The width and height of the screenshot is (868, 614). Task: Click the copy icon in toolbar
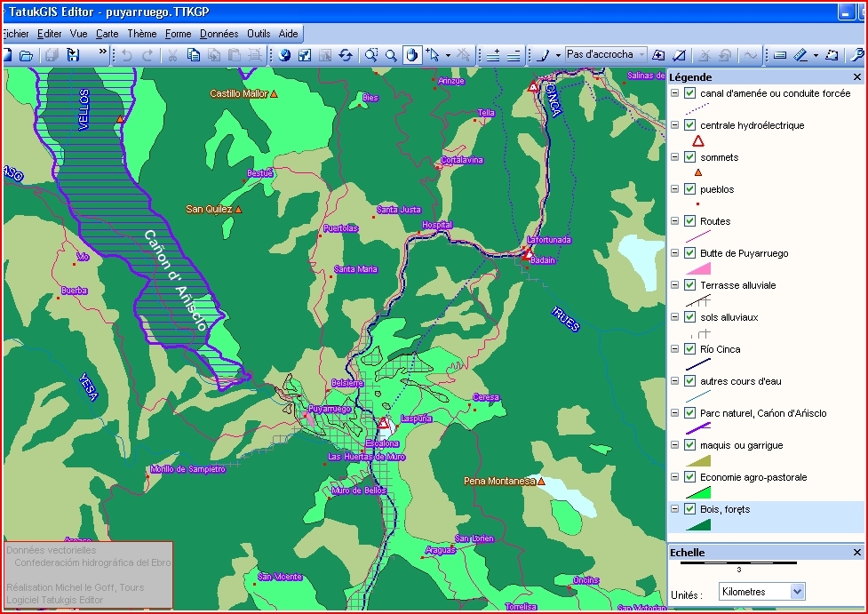pyautogui.click(x=194, y=55)
